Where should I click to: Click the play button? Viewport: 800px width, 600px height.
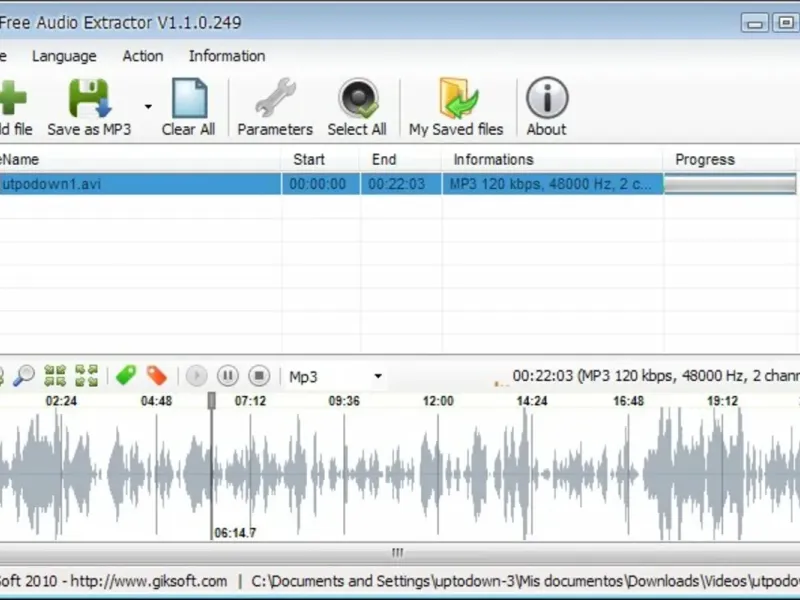point(196,376)
